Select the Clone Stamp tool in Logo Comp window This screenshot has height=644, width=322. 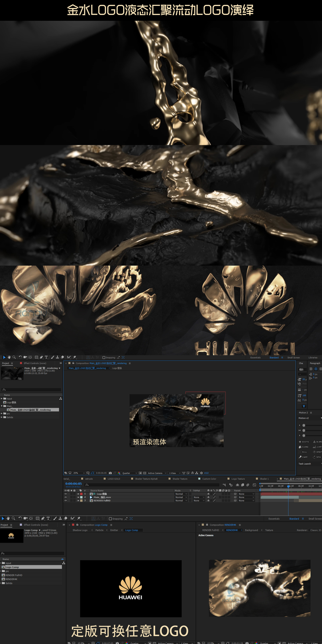coord(60,519)
